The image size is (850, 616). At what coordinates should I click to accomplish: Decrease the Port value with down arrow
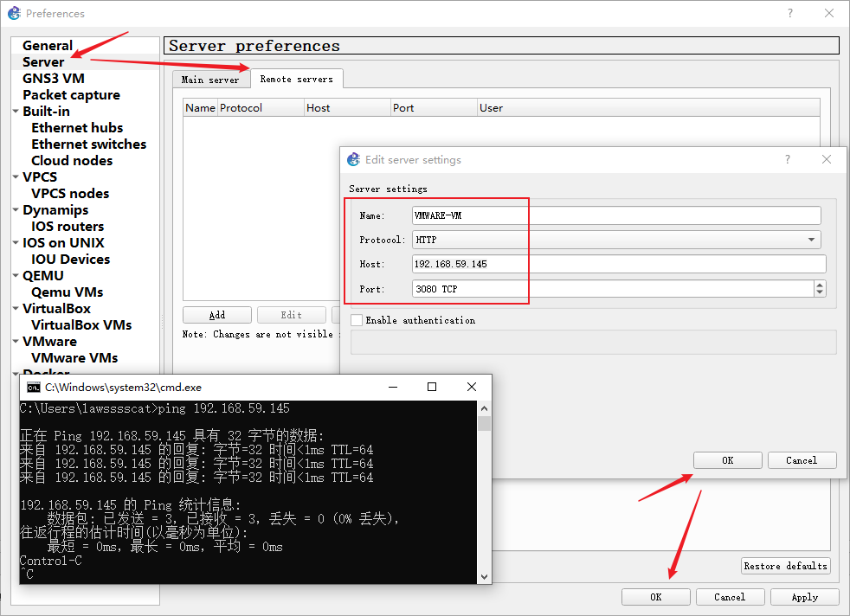[820, 292]
